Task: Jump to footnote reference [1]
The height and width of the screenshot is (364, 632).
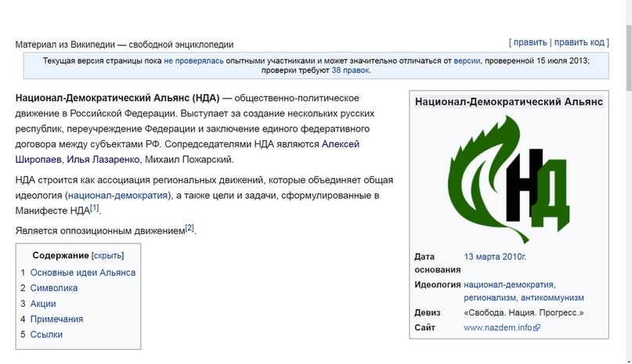Action: (94, 207)
